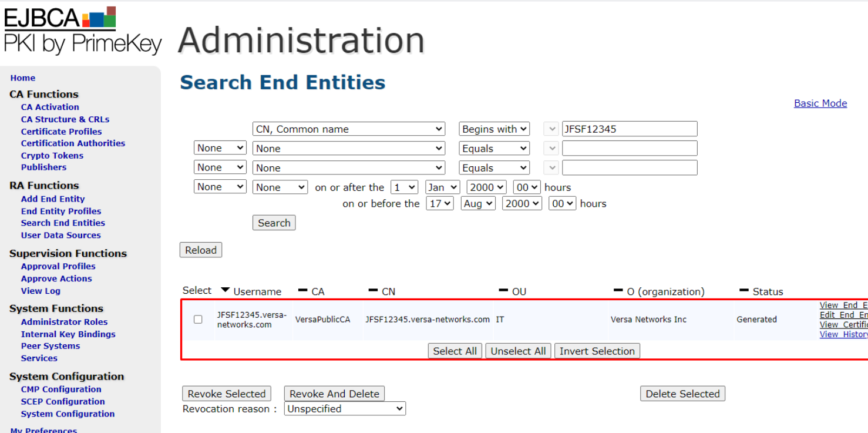868x433 pixels.
Task: Click the Revoke Selected button
Action: [x=227, y=394]
